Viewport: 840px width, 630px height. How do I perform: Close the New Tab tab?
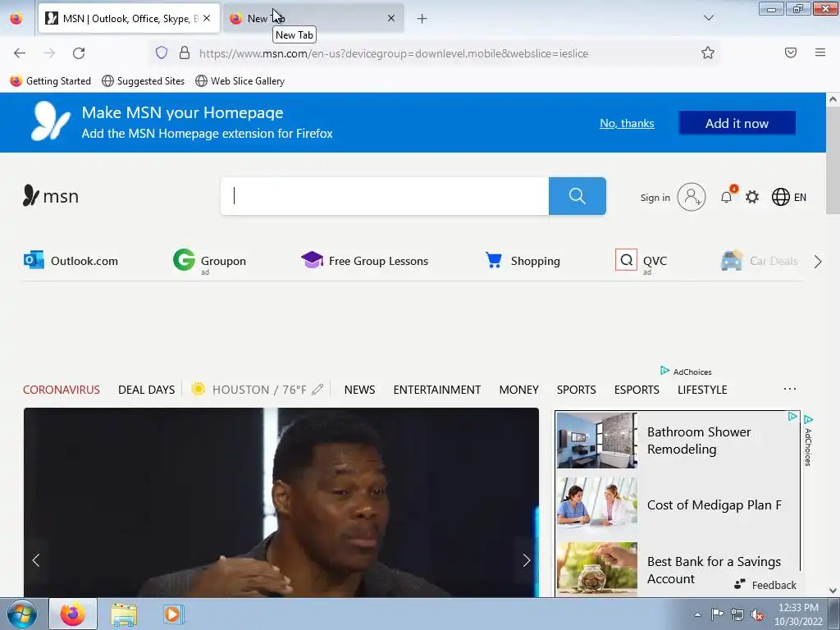pyautogui.click(x=391, y=18)
